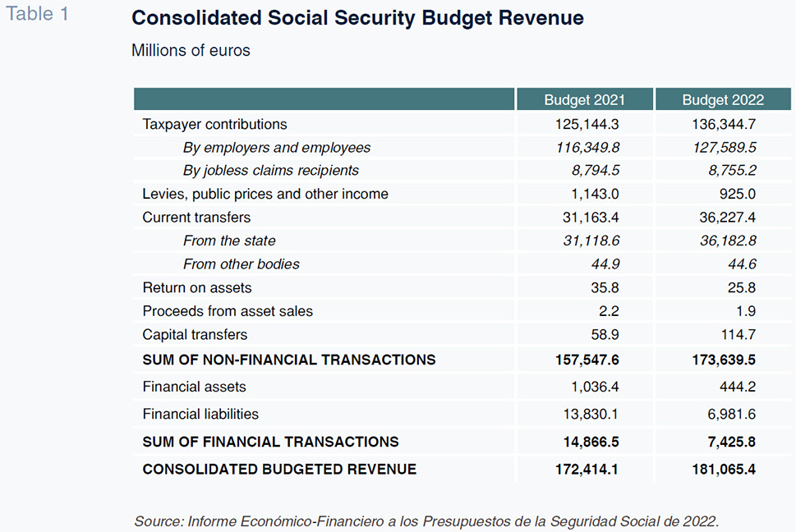Select the Capital transfers 2022 value 114.7
The height and width of the screenshot is (532, 796).
pos(737,335)
